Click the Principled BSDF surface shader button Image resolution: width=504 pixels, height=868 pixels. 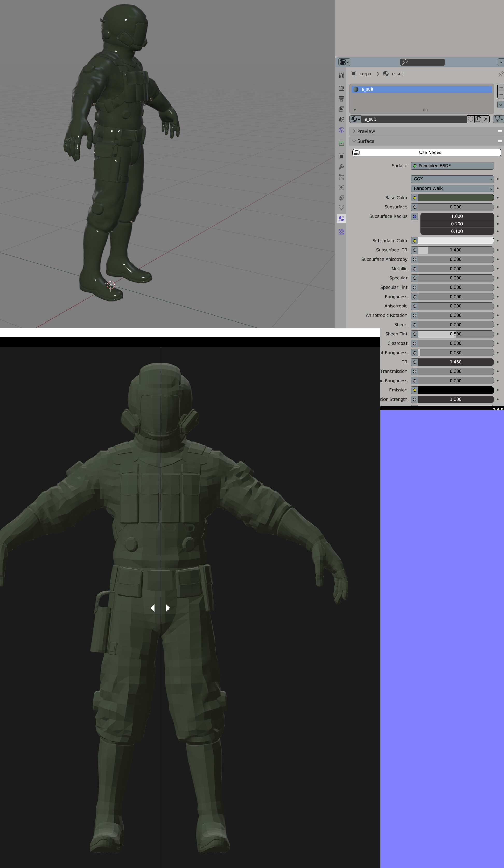point(452,166)
